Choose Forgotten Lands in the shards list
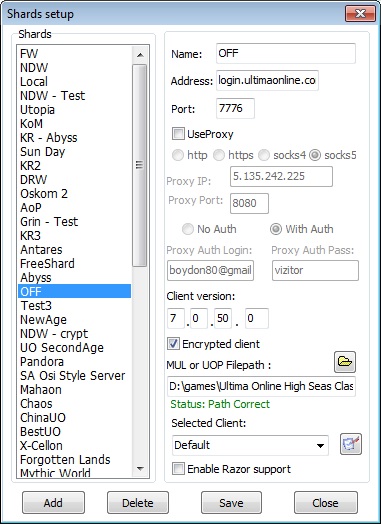 coord(65,460)
